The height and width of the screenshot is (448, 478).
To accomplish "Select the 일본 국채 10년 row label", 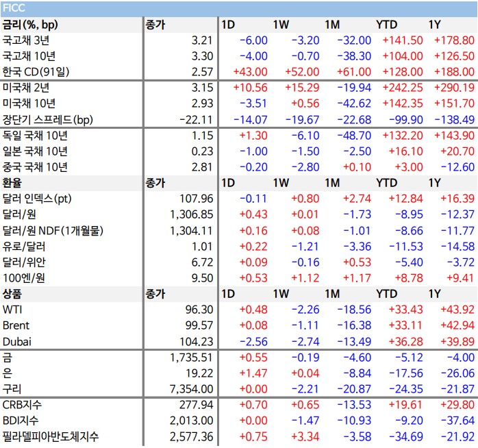I will (35, 151).
